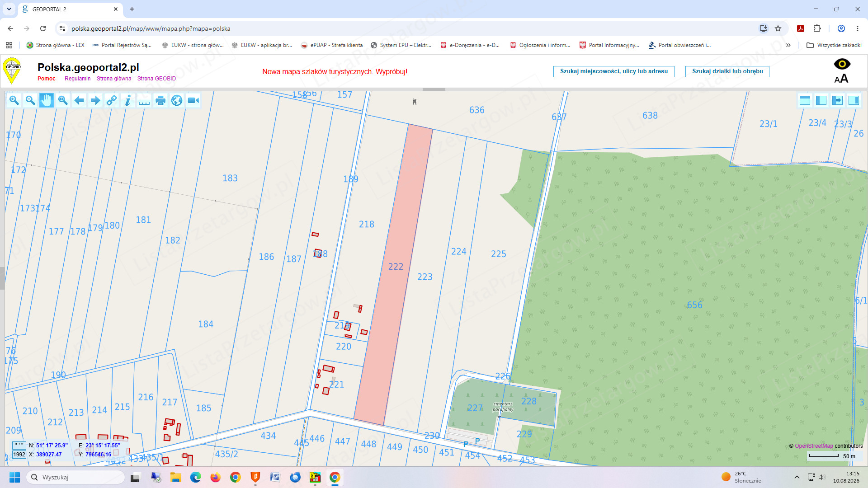Go to the next map view arrow
The height and width of the screenshot is (488, 868).
(x=95, y=100)
